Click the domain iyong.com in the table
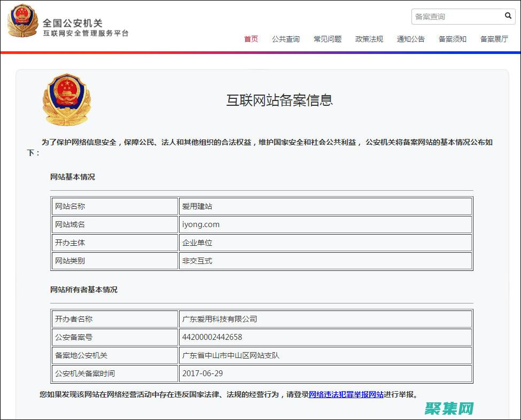Viewport: 521px width, 420px height. 201,224
